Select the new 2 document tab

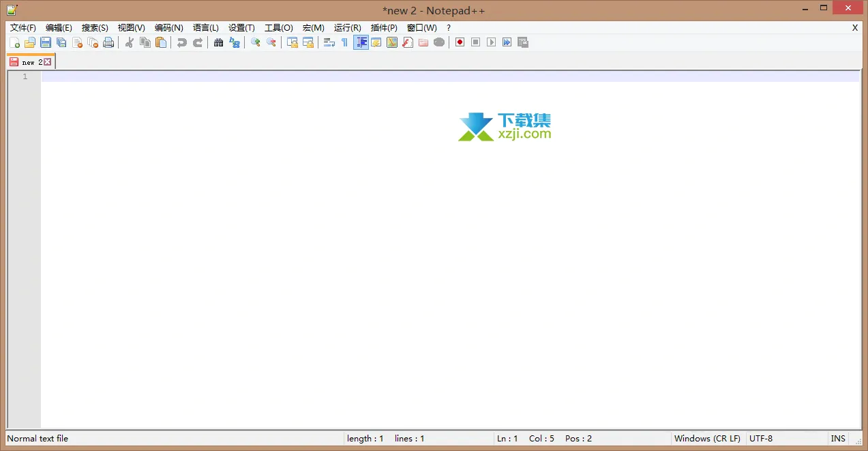pyautogui.click(x=29, y=61)
